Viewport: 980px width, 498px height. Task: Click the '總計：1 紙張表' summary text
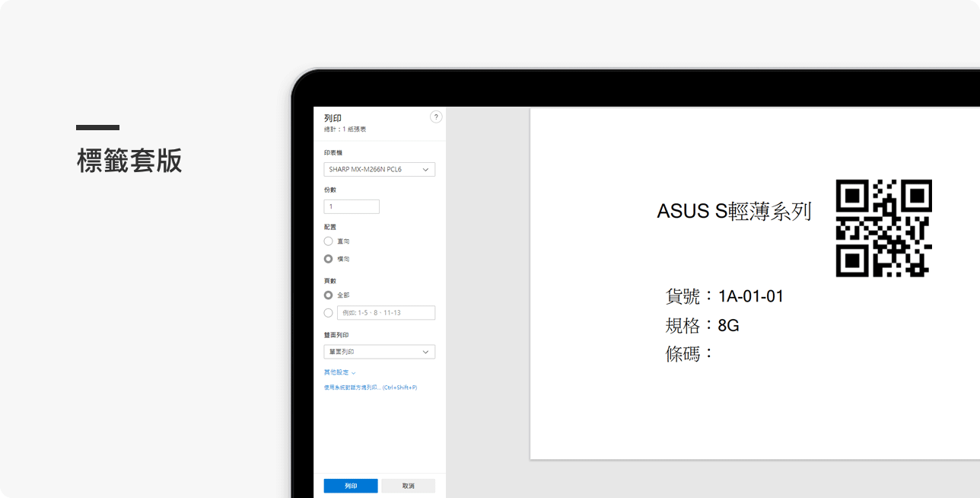tap(345, 129)
